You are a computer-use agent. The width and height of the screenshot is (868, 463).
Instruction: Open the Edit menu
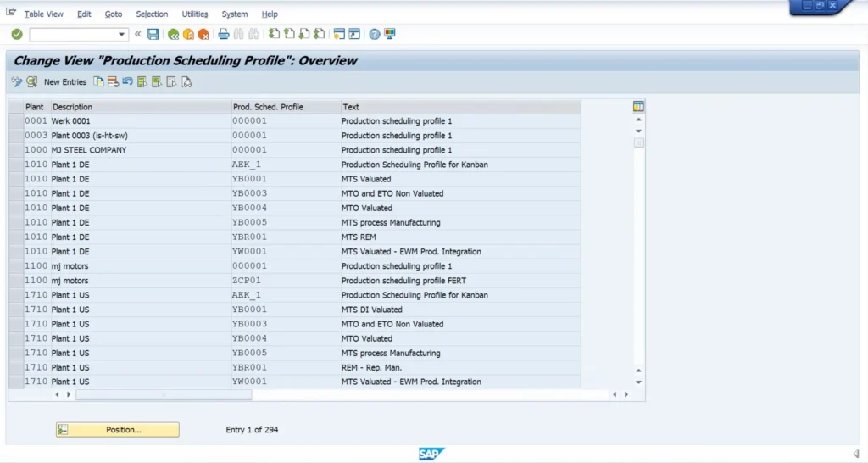click(x=84, y=14)
